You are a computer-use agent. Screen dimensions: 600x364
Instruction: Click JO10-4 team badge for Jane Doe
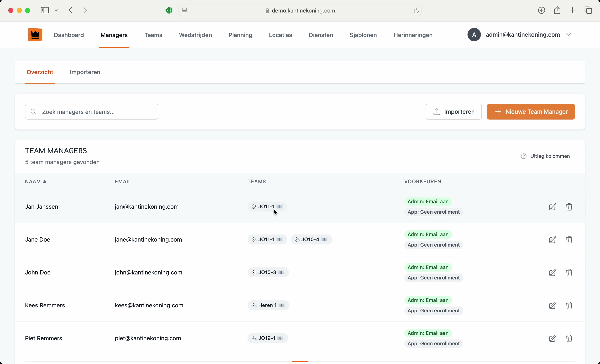pyautogui.click(x=311, y=240)
